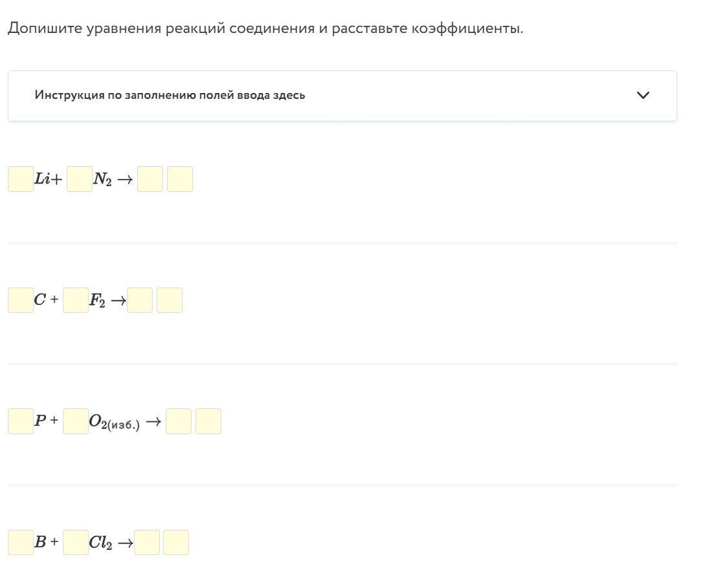The width and height of the screenshot is (708, 588).
Task: Select first product field after Cl₂ arrow
Action: (147, 542)
